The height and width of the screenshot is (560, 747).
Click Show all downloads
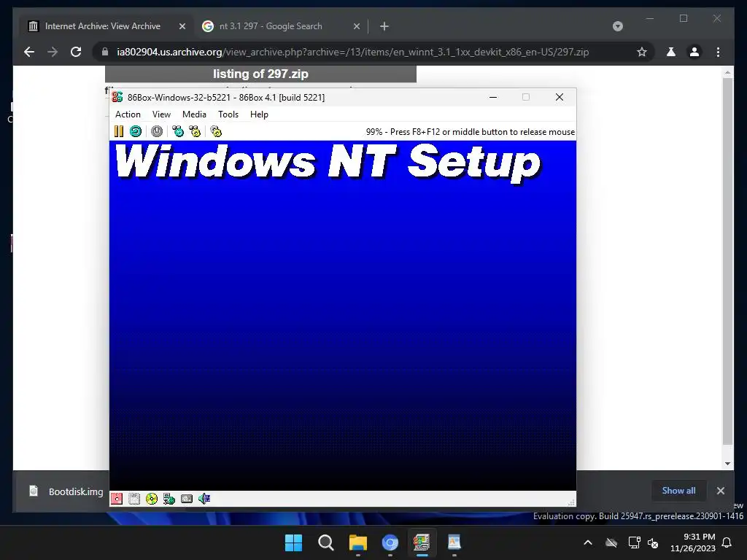point(678,491)
